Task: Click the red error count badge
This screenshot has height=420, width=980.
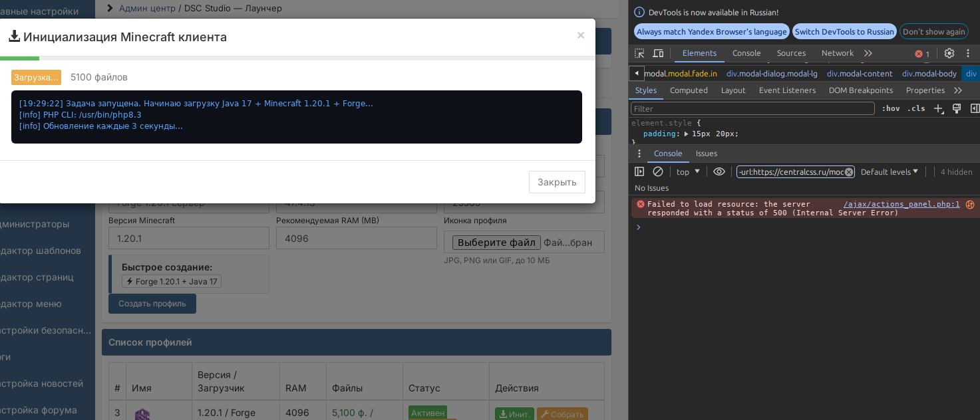Action: pos(922,54)
